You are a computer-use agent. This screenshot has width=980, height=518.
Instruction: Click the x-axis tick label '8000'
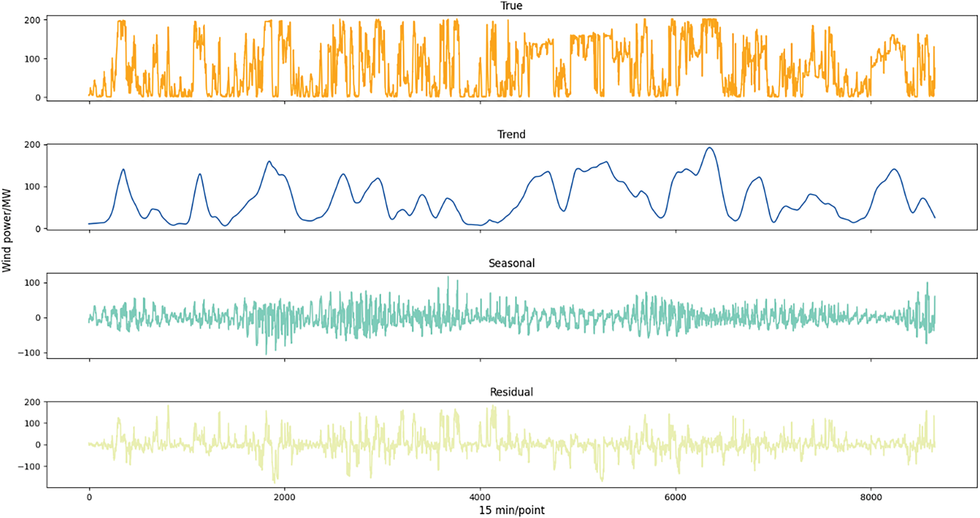click(871, 497)
